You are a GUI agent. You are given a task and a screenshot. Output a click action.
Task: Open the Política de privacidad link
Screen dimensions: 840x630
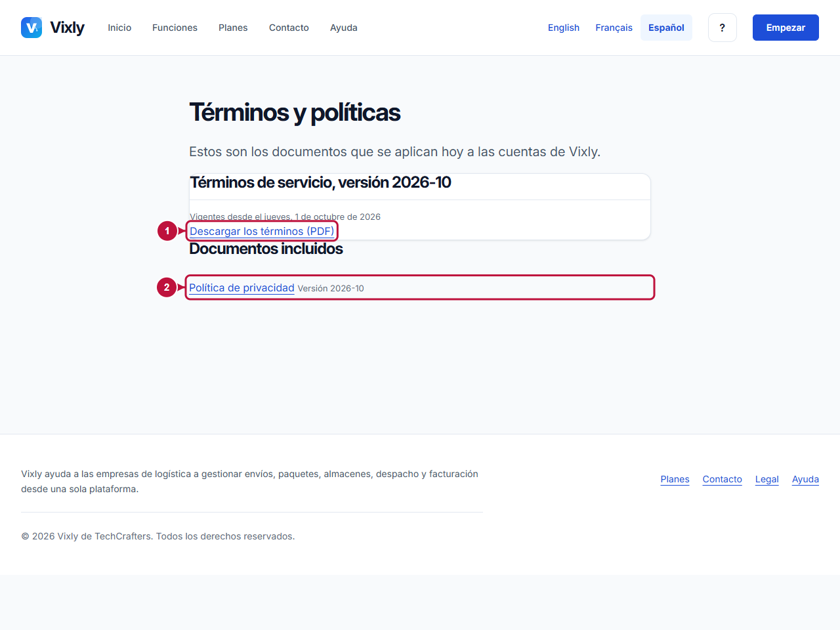(241, 287)
